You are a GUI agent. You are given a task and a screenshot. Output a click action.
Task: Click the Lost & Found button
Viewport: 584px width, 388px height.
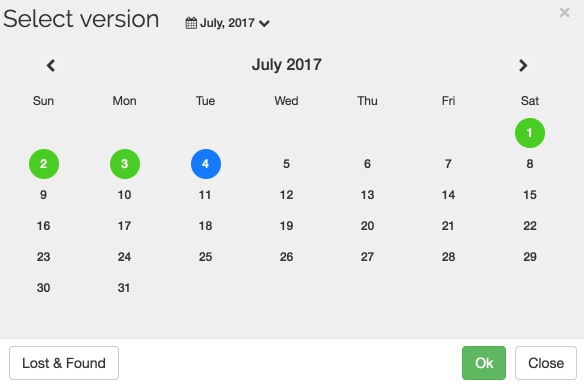64,363
